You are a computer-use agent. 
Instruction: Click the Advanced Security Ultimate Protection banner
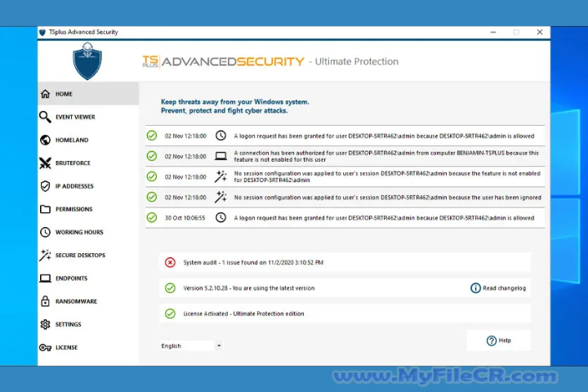tap(270, 61)
